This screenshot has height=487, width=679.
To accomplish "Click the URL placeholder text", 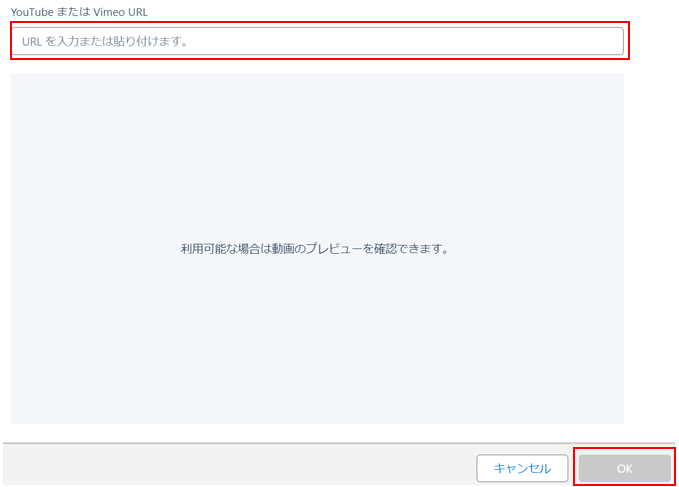I will point(105,42).
